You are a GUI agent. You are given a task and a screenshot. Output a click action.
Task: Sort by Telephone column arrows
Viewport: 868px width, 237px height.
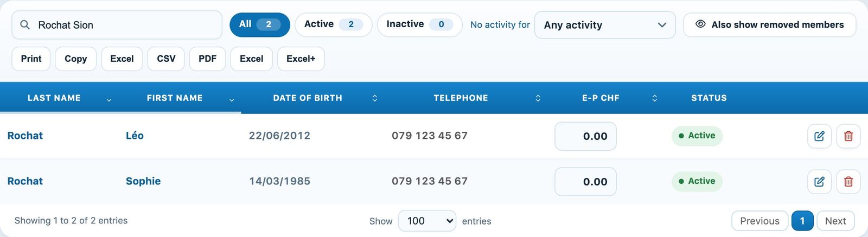click(538, 98)
